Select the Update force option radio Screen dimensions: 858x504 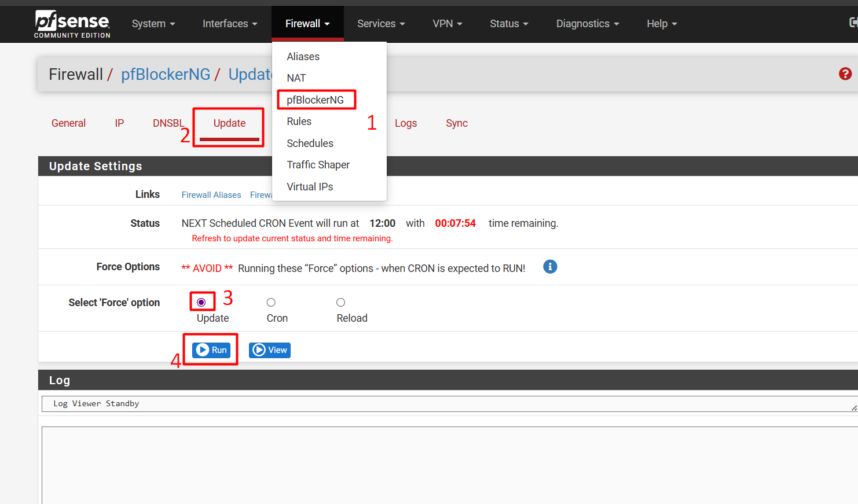point(201,303)
